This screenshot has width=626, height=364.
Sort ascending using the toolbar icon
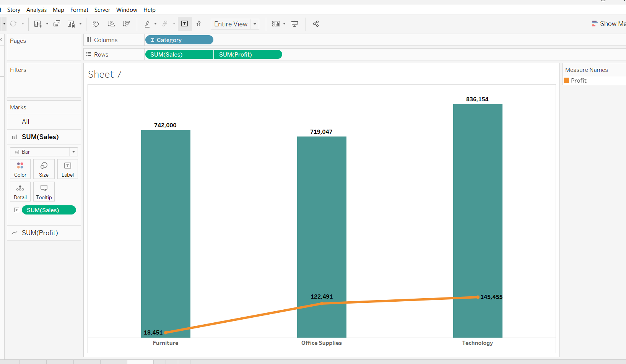tap(111, 24)
